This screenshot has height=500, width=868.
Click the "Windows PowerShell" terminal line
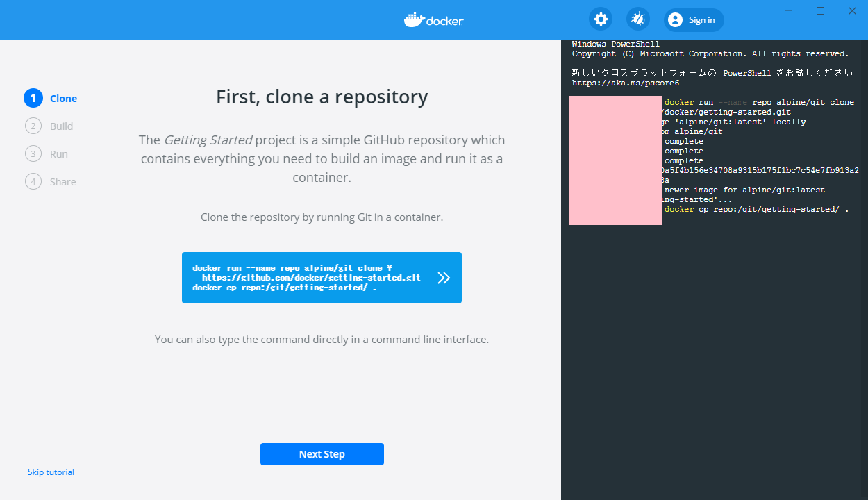[616, 44]
